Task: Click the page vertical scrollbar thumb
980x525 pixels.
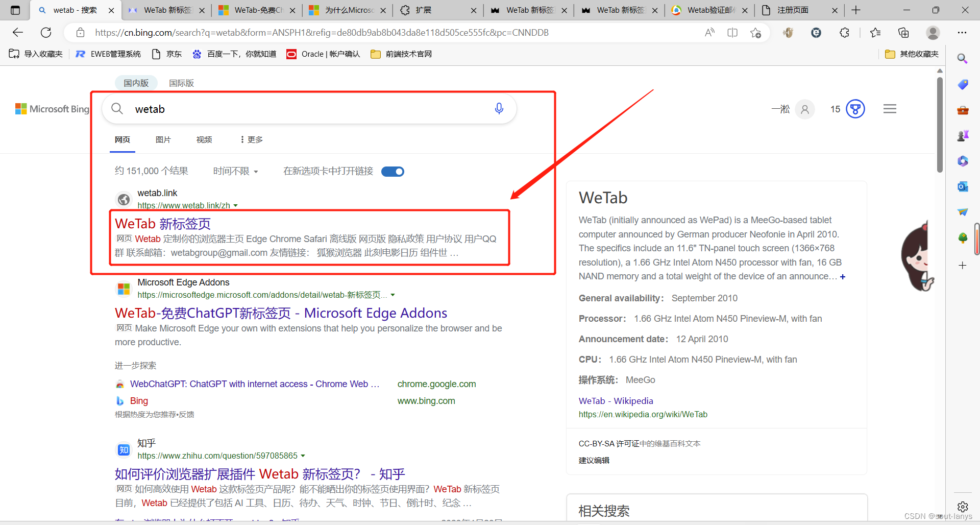Action: [940, 124]
